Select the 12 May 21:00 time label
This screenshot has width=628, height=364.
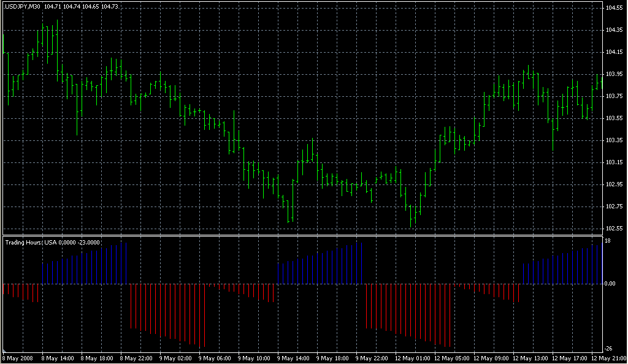click(x=609, y=358)
